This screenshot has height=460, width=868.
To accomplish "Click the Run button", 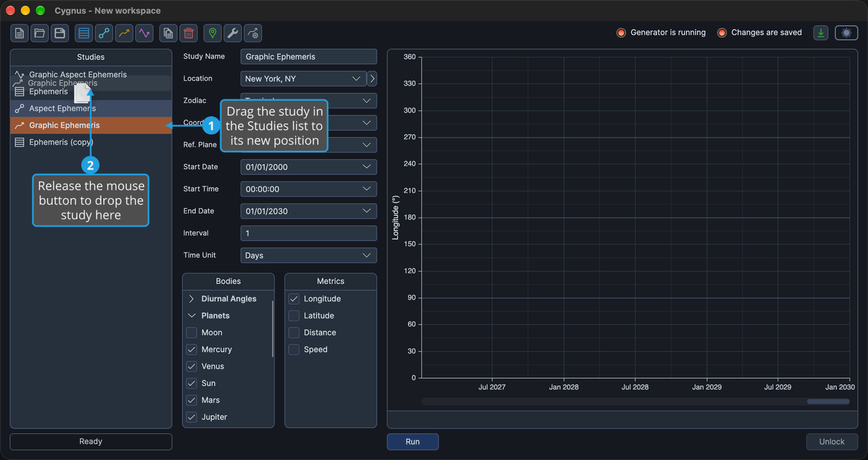I will [413, 442].
